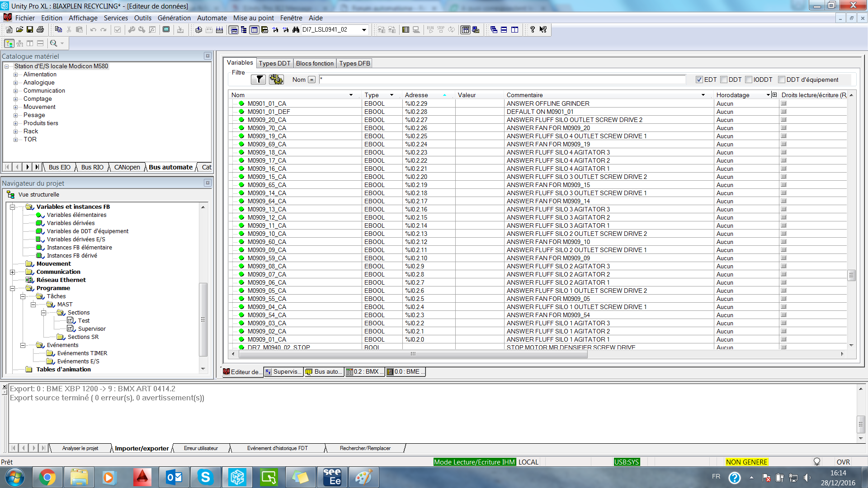Click the Nom filter text field
Screen dimensions: 868x488
point(502,80)
